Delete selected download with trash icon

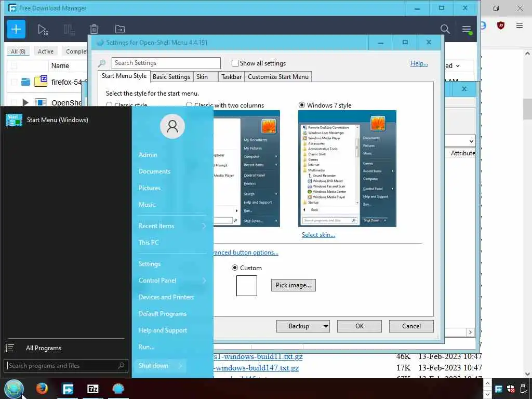pos(94,29)
